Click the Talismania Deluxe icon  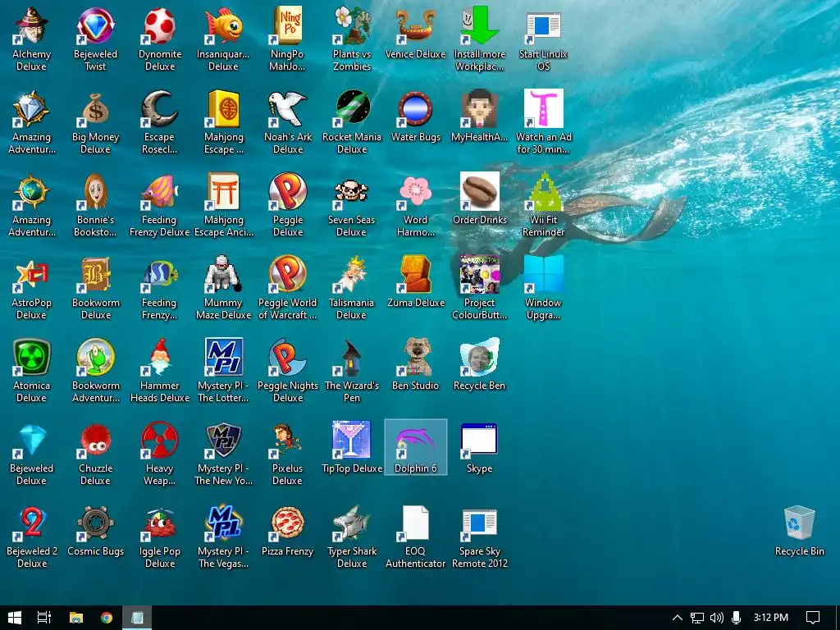click(x=351, y=274)
